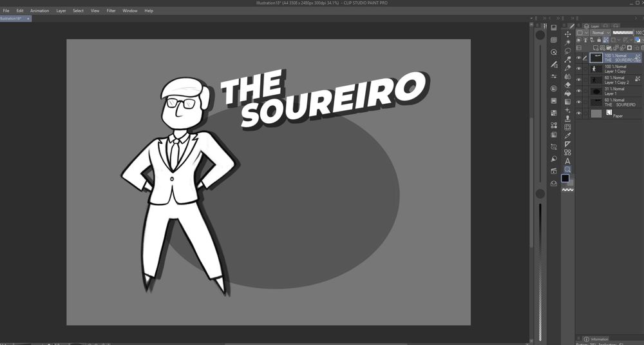Image resolution: width=644 pixels, height=345 pixels.
Task: Select the Stamp tool
Action: point(567,119)
